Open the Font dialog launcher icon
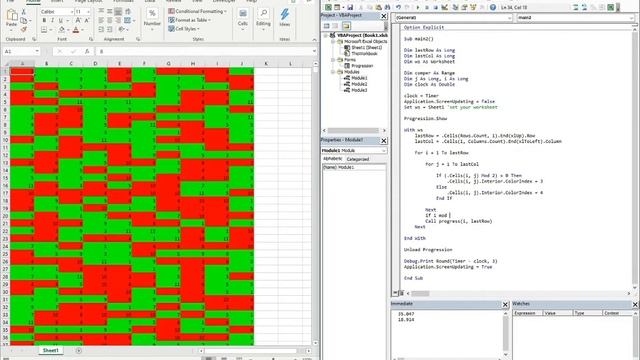The width and height of the screenshot is (640, 360). coord(91,39)
